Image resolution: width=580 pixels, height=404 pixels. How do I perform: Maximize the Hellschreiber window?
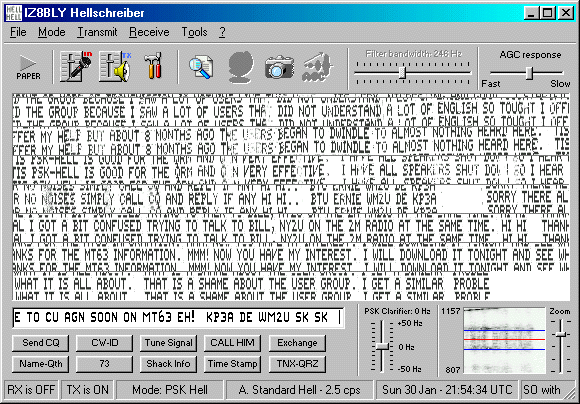pos(547,13)
